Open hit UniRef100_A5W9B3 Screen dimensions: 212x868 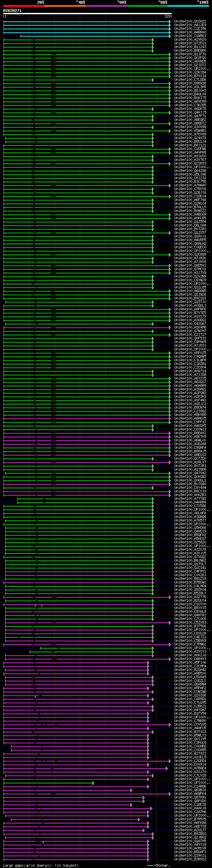[x=190, y=131]
